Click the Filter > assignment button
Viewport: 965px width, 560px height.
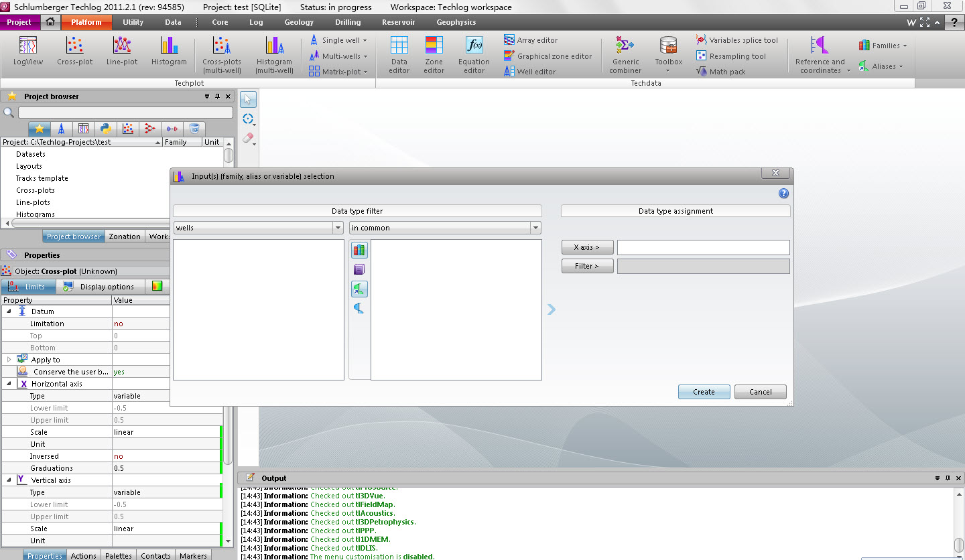587,266
